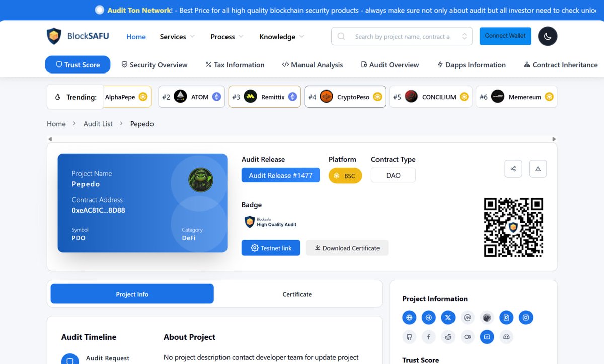The height and width of the screenshot is (364, 604).
Task: Open the CoinMarketCap link icon
Action: pos(468,318)
